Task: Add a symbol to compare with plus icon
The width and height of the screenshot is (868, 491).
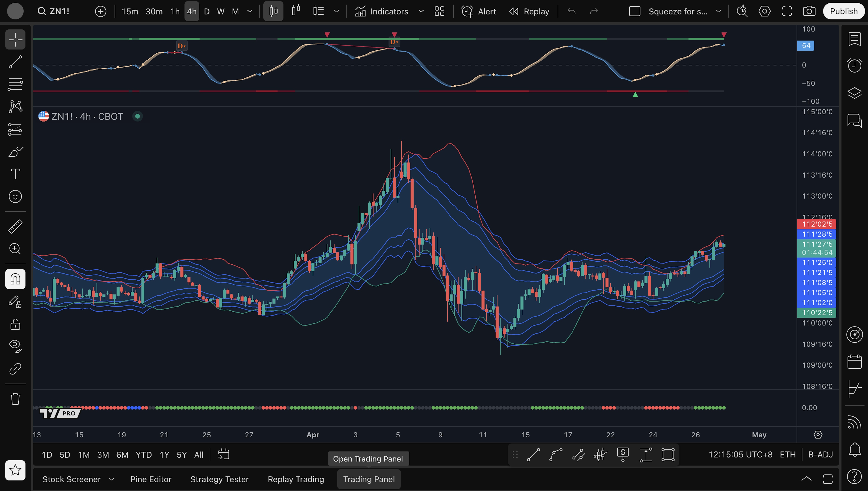Action: pyautogui.click(x=101, y=12)
